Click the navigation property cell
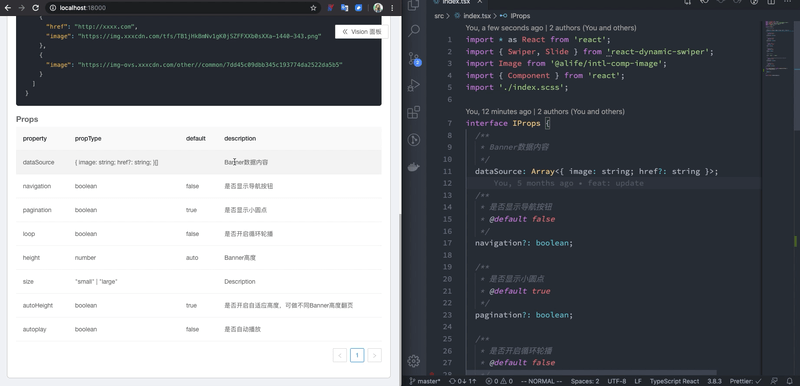Image resolution: width=800 pixels, height=386 pixels. coord(37,186)
